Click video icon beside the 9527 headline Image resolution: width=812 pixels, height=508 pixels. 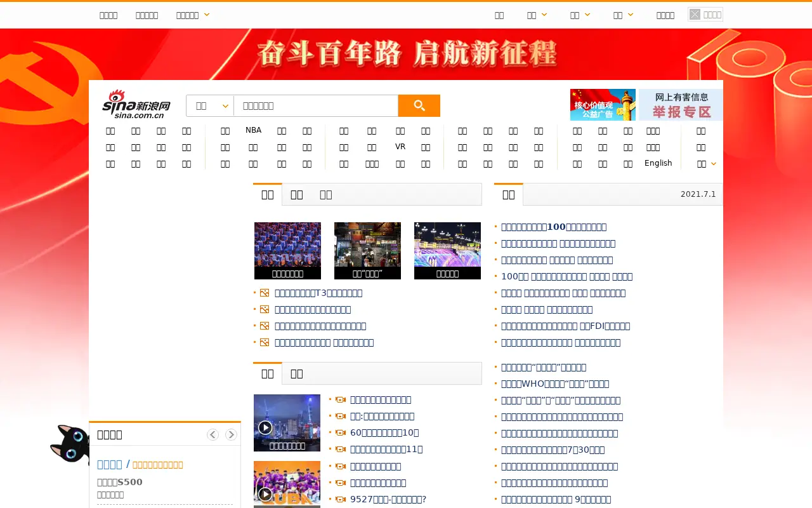pyautogui.click(x=341, y=499)
